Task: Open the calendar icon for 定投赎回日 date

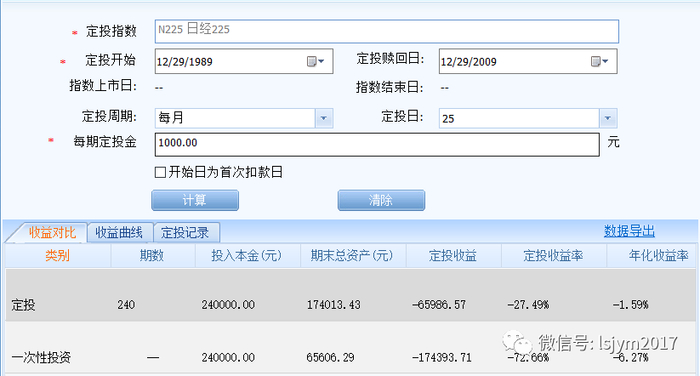Action: click(x=599, y=61)
